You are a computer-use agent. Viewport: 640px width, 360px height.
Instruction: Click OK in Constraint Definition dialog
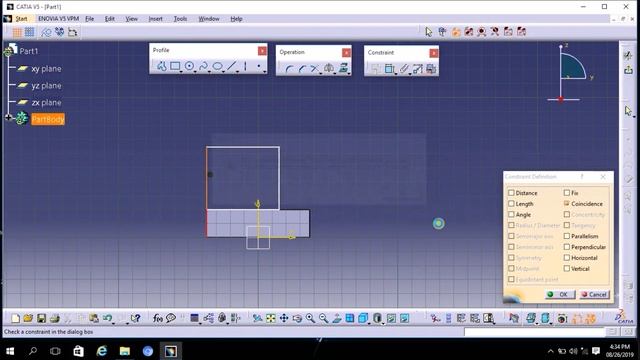click(x=560, y=294)
